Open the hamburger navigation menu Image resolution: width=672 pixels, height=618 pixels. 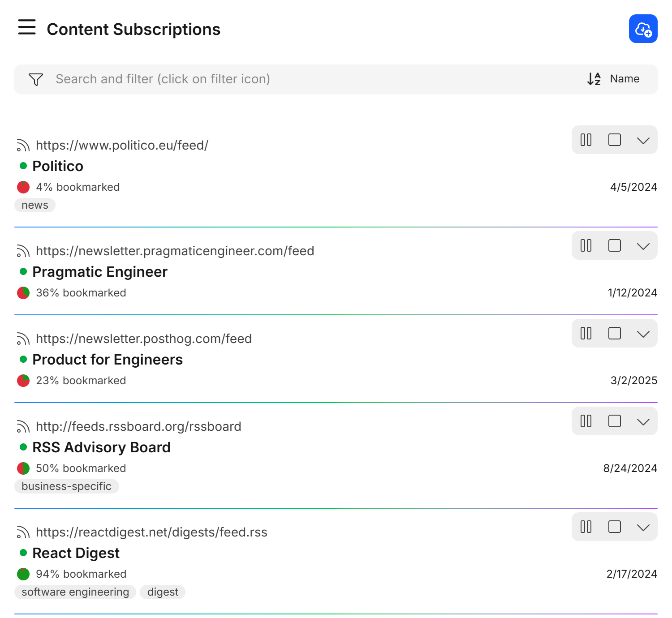coord(27,27)
